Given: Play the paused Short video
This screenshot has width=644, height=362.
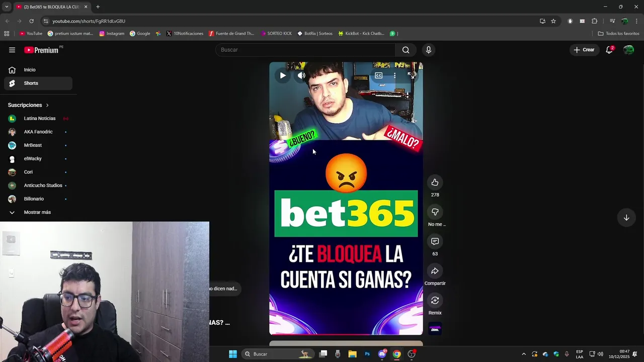Looking at the screenshot, I should (283, 75).
